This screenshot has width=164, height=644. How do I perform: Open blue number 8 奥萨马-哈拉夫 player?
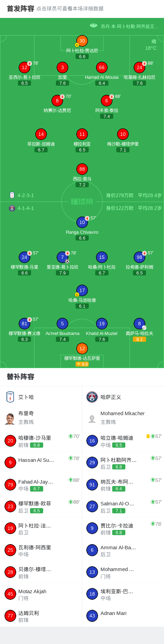coord(139,324)
